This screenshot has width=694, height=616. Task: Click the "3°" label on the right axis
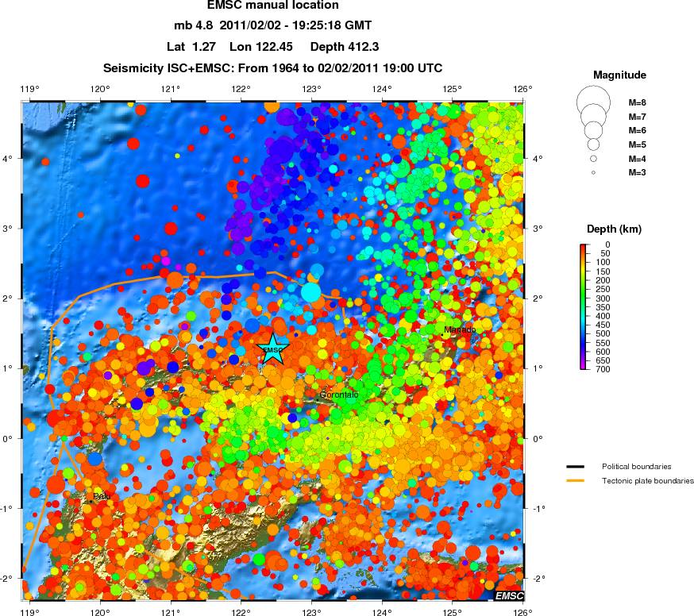(538, 229)
